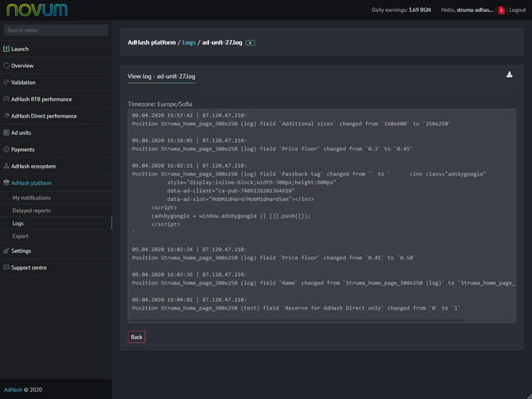Click the AdHash ecosystem icon
This screenshot has height=399, width=532.
(x=6, y=166)
